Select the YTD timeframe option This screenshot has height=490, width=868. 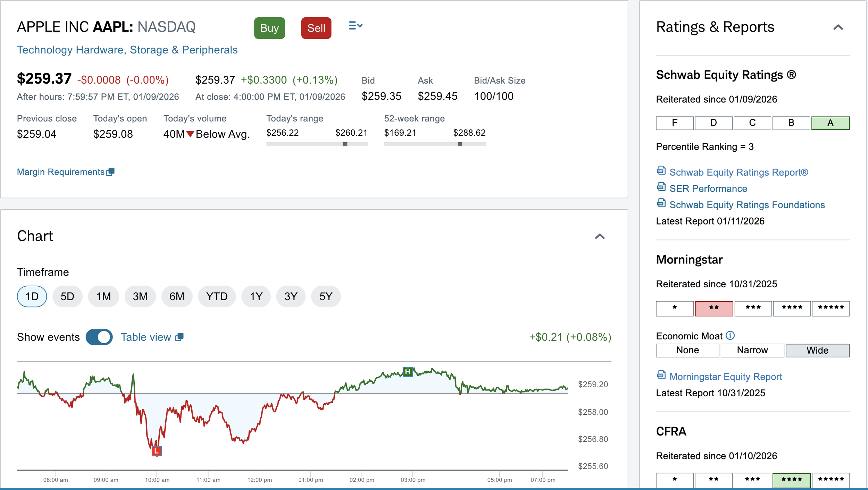tap(217, 296)
